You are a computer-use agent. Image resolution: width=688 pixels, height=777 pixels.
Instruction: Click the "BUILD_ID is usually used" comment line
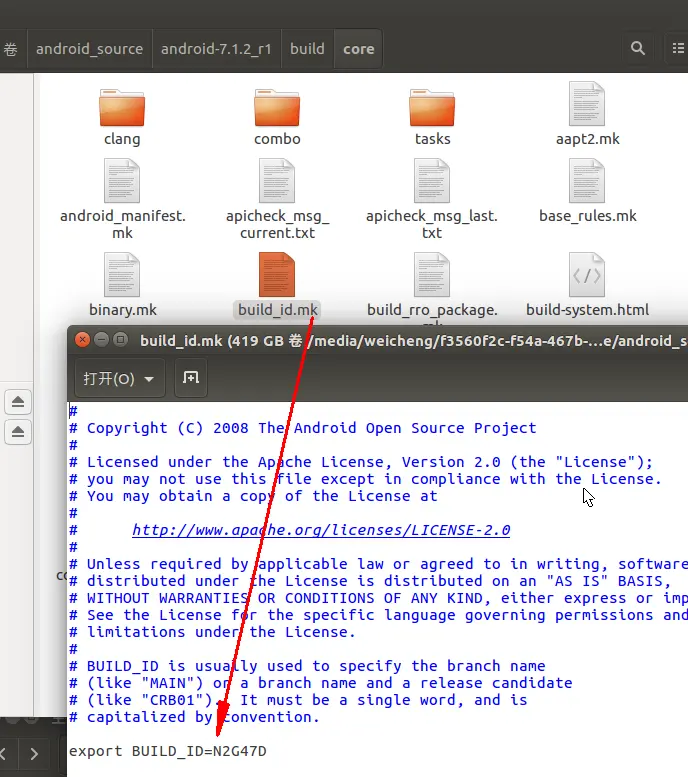pyautogui.click(x=307, y=666)
